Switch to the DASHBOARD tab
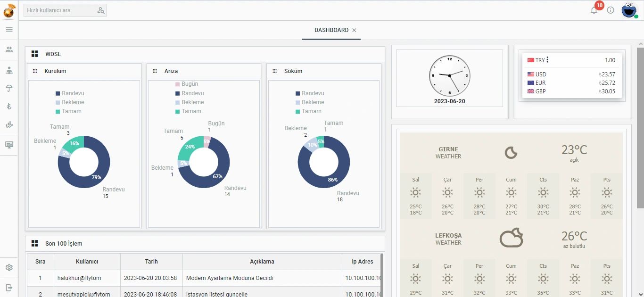 coord(331,30)
